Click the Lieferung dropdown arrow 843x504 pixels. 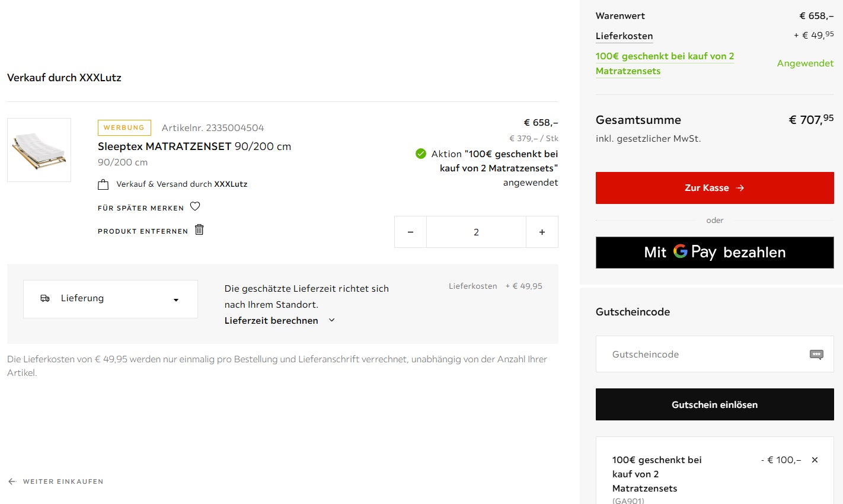click(176, 300)
